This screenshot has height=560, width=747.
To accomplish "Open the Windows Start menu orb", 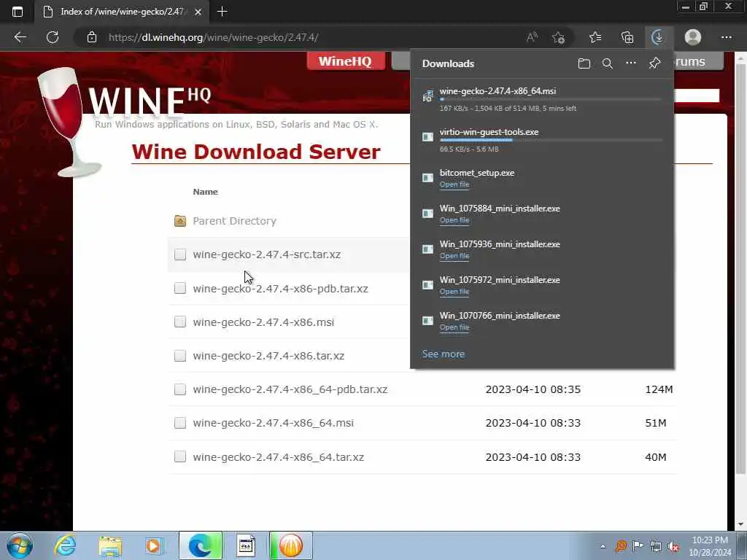I will [x=20, y=545].
